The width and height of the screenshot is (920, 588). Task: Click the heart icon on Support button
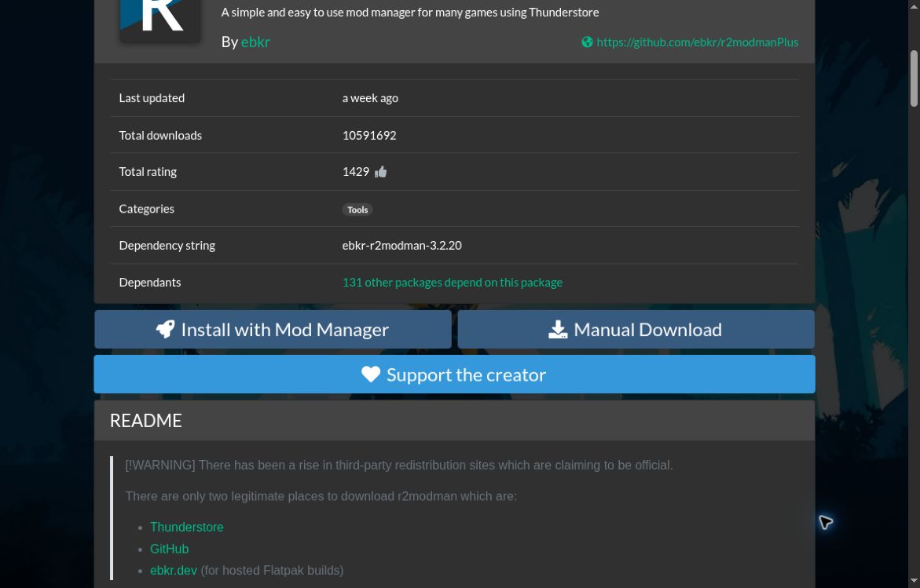pos(371,374)
